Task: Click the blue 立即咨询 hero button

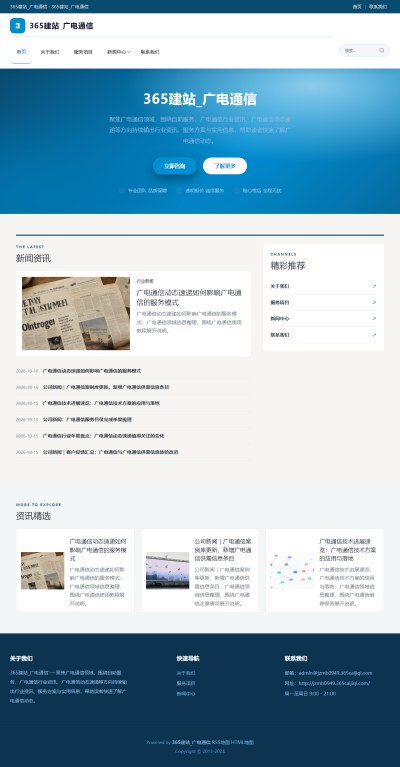Action: pyautogui.click(x=175, y=166)
